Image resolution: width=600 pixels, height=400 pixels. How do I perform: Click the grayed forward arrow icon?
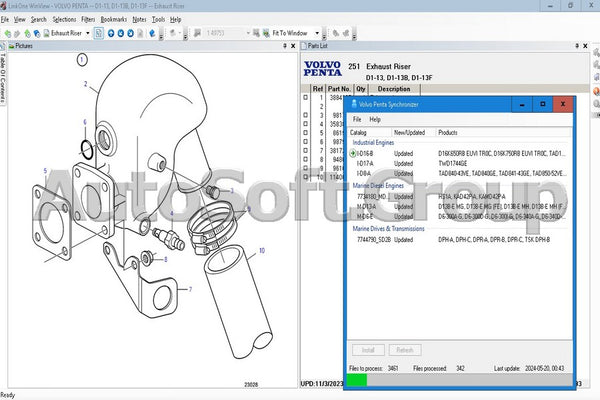pos(16,33)
